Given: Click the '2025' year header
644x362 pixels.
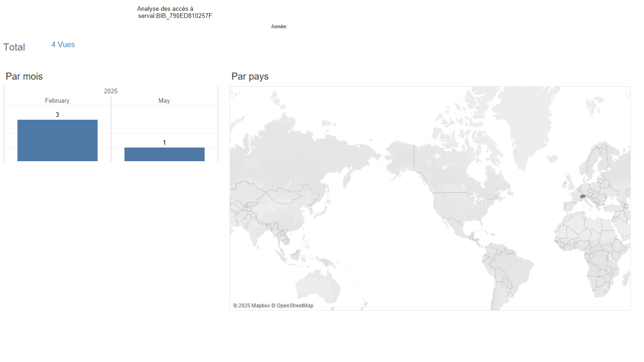Looking at the screenshot, I should point(111,91).
